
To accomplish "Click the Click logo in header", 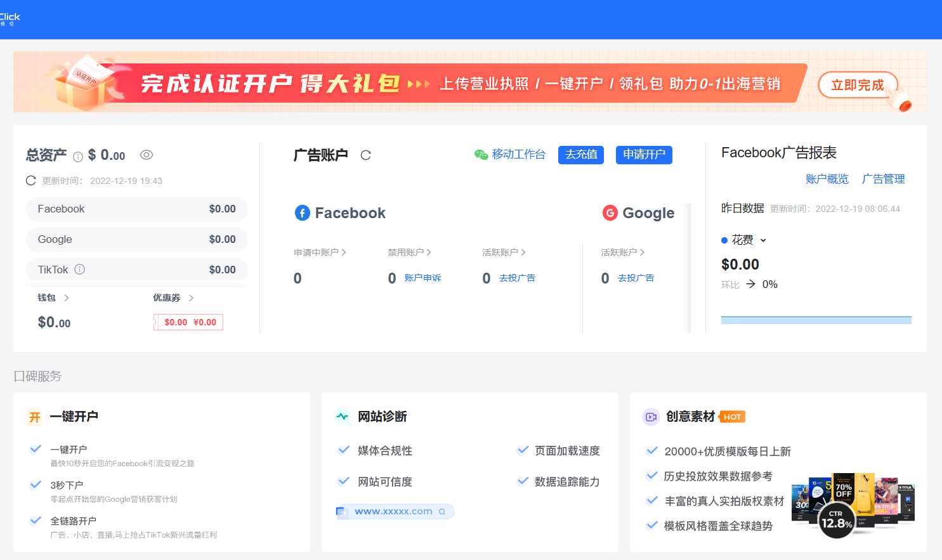I will click(x=10, y=19).
